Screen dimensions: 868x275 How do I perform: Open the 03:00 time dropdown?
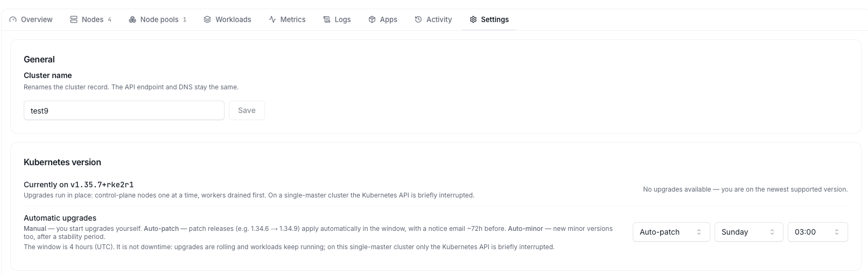tap(818, 232)
